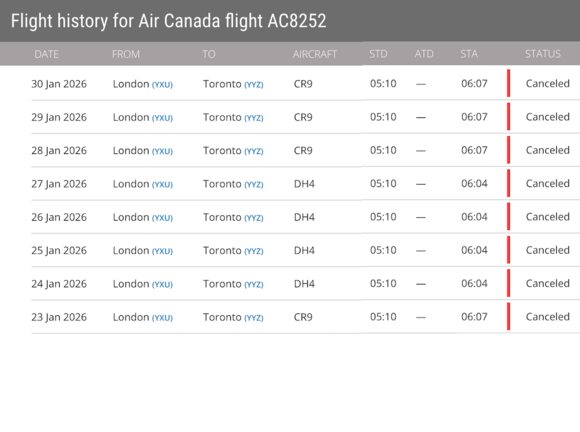Click the Flight history for AC8252 title
This screenshot has height=432, width=580.
[169, 21]
